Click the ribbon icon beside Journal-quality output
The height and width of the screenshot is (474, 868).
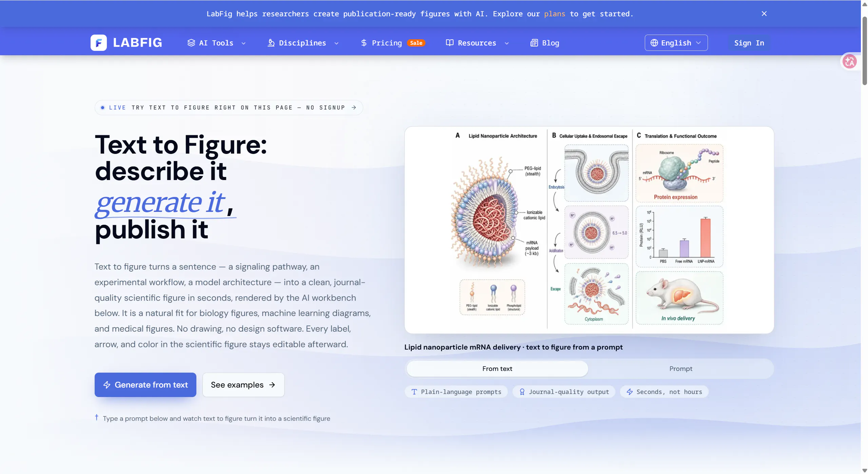[x=522, y=392]
